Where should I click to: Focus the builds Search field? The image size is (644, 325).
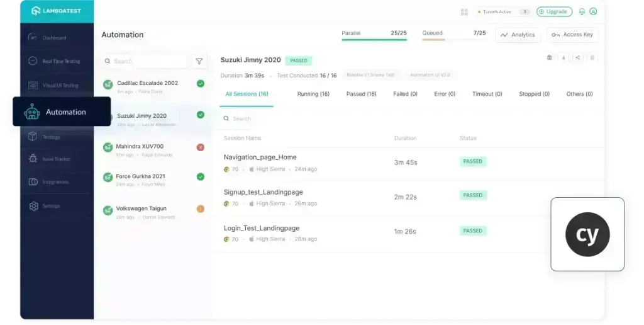pos(145,61)
